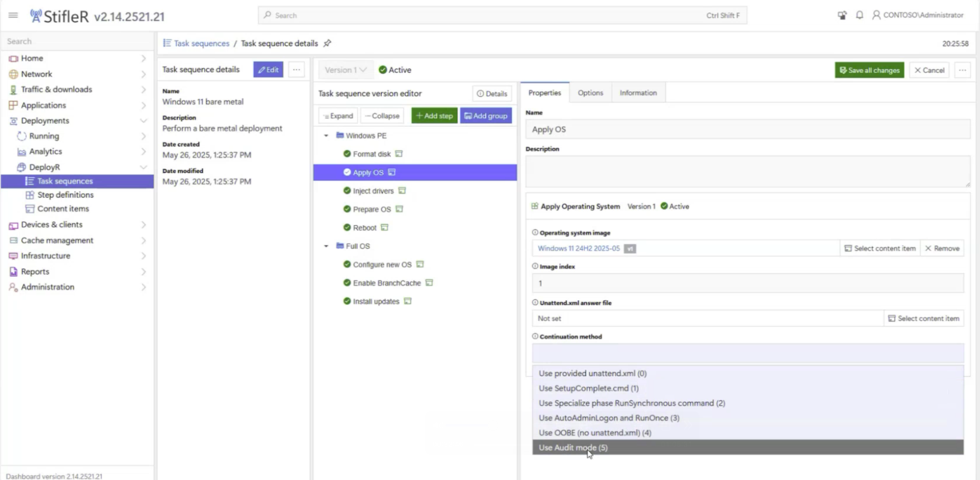Image resolution: width=980 pixels, height=480 pixels.
Task: Expand the Network sidebar chevron
Action: click(x=144, y=74)
